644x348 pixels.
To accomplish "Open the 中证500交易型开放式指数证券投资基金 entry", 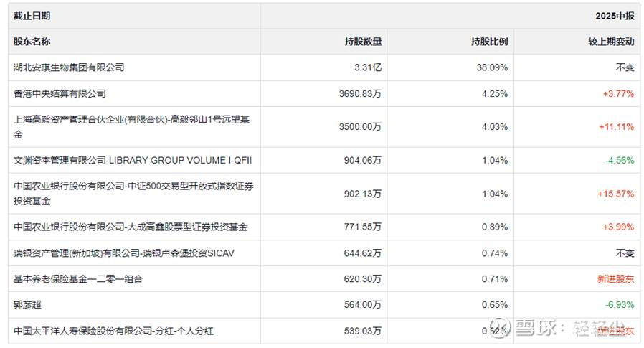I will coord(133,193).
